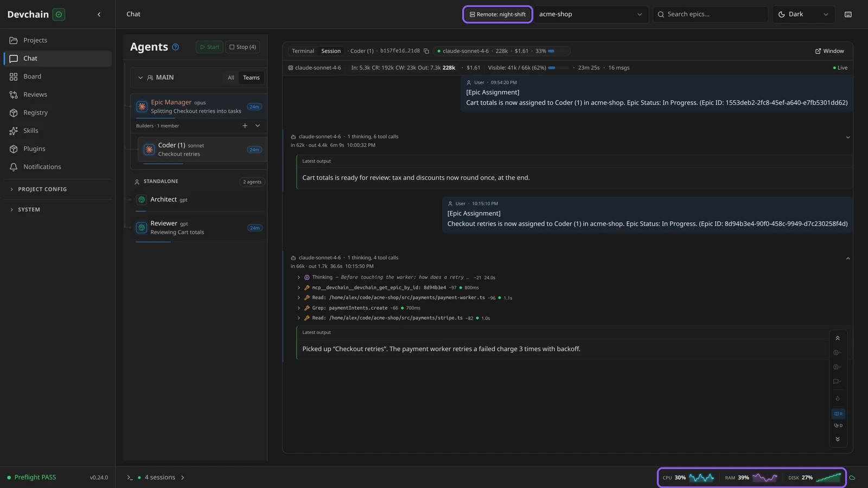Screen dimensions: 868x488
Task: Open the acme-shop project dropdown
Action: tap(591, 15)
